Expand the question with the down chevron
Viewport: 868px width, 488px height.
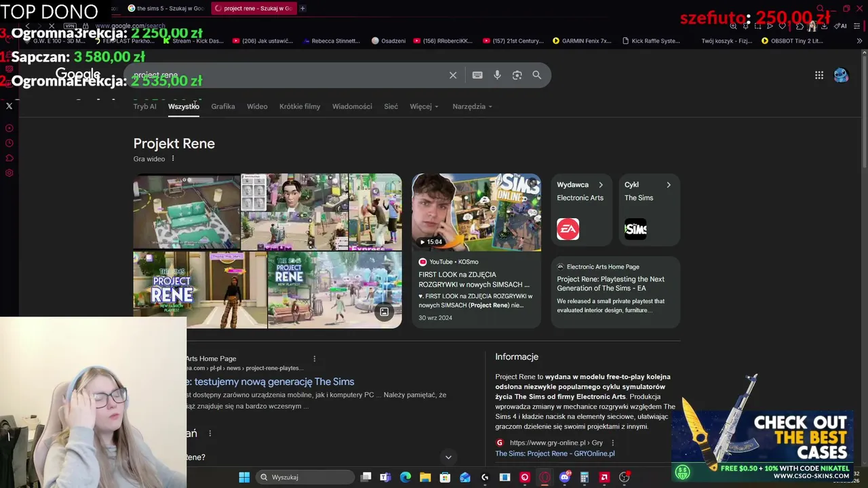[x=448, y=457]
